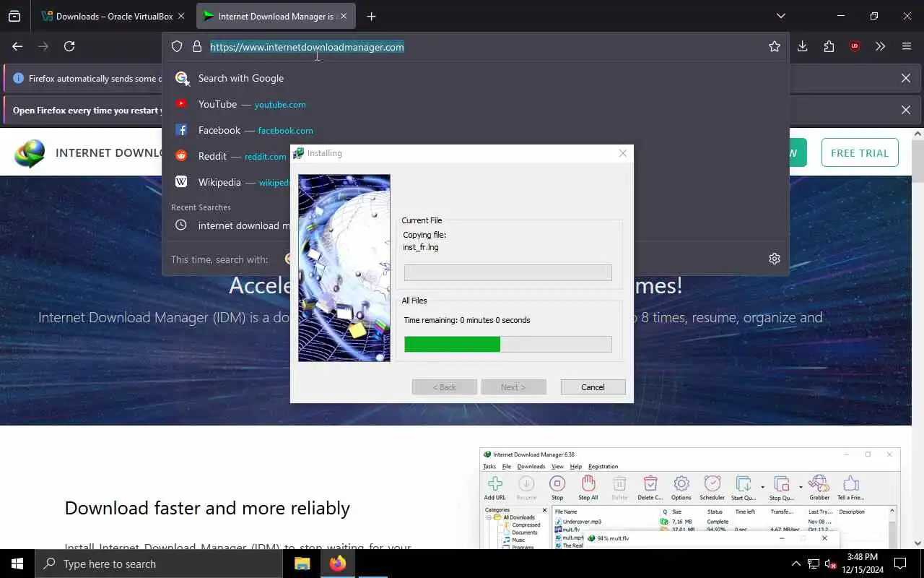Click the 'Current File' progress bar
Screen dimensions: 924x578
click(507, 272)
